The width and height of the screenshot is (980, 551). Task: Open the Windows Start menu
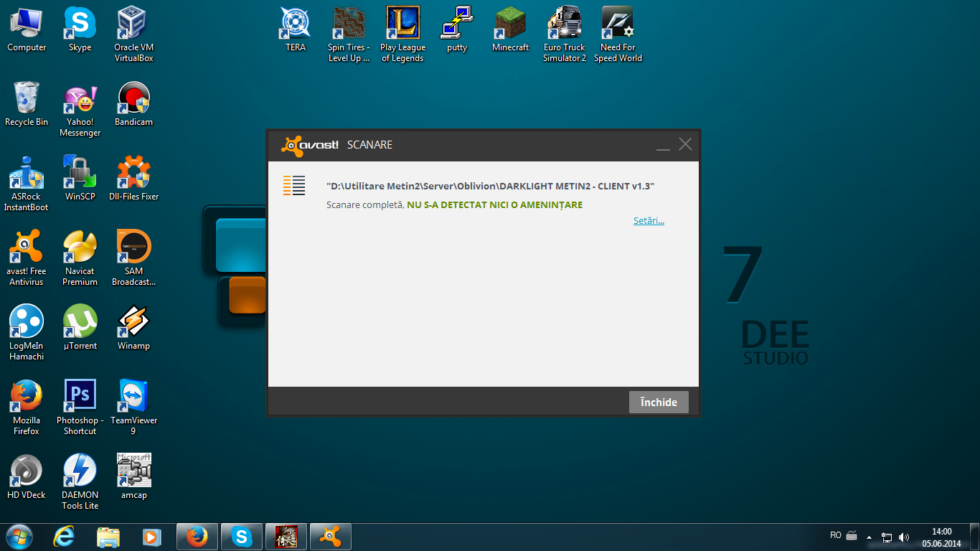tap(19, 536)
